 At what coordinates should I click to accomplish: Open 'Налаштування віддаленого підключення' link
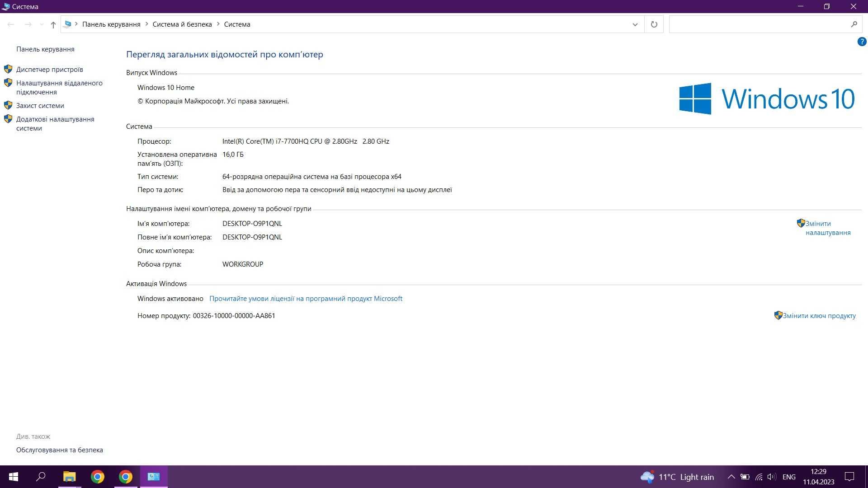59,88
